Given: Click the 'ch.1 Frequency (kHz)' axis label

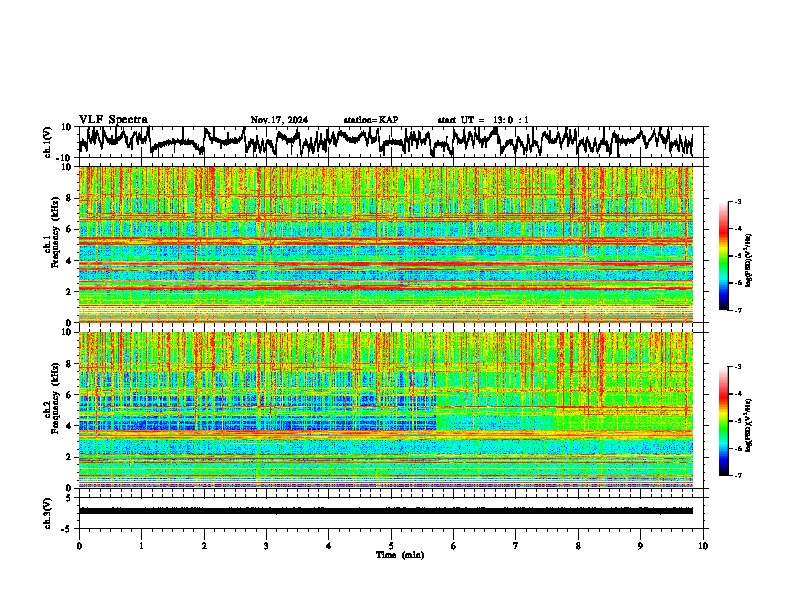Looking at the screenshot, I should pyautogui.click(x=51, y=233).
